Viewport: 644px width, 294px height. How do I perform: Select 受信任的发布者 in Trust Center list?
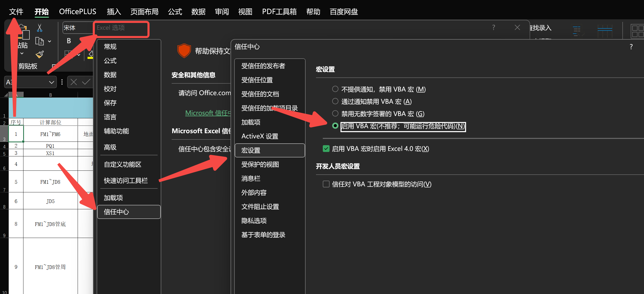(270, 66)
